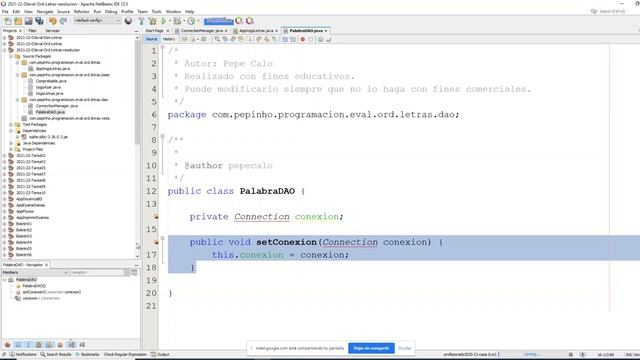Open the File menu
Screen dimensions: 640x360
pyautogui.click(x=5, y=11)
